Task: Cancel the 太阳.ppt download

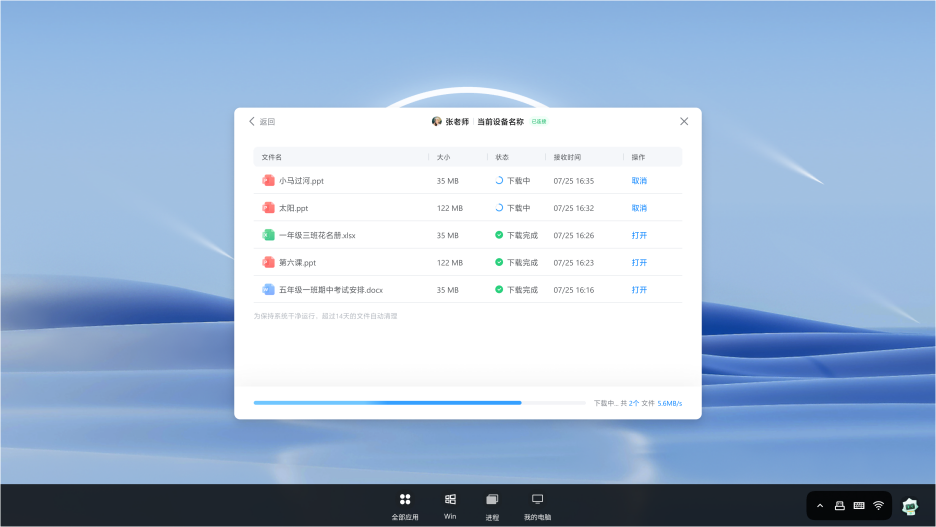Action: click(x=639, y=208)
